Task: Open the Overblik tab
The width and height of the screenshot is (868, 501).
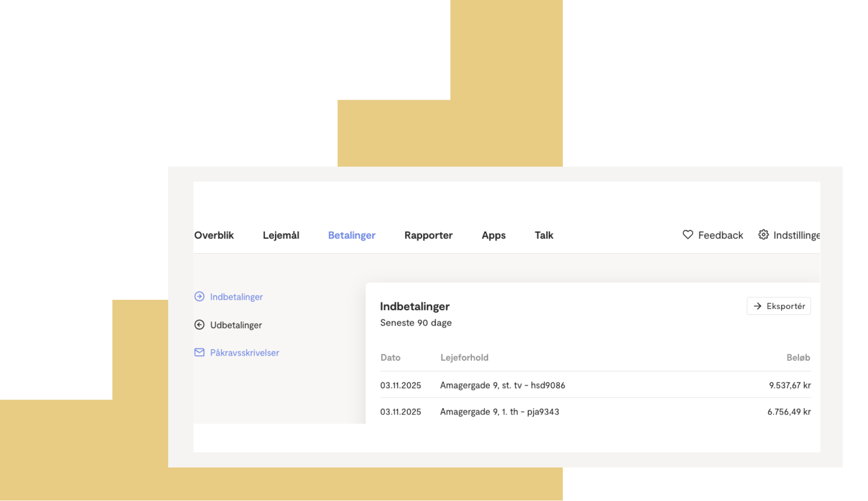Action: tap(214, 235)
